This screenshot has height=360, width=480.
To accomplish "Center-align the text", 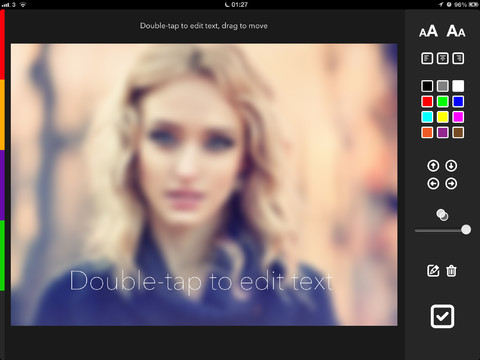I will point(443,58).
